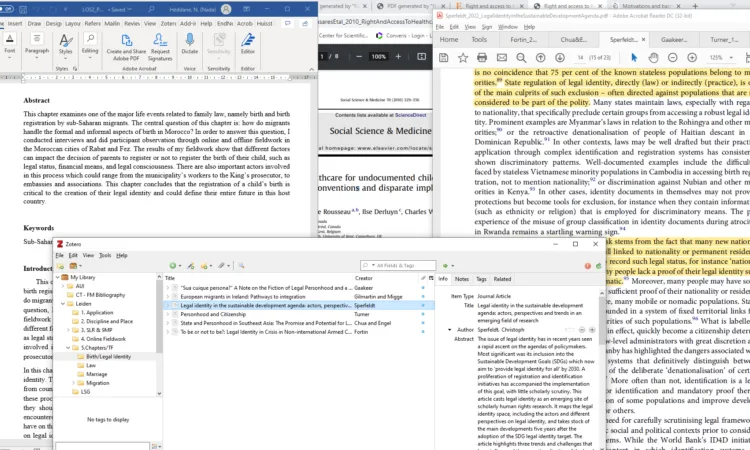Close the Sperfeldt tab in Acrobat
This screenshot has width=750, height=450.
coord(643,40)
